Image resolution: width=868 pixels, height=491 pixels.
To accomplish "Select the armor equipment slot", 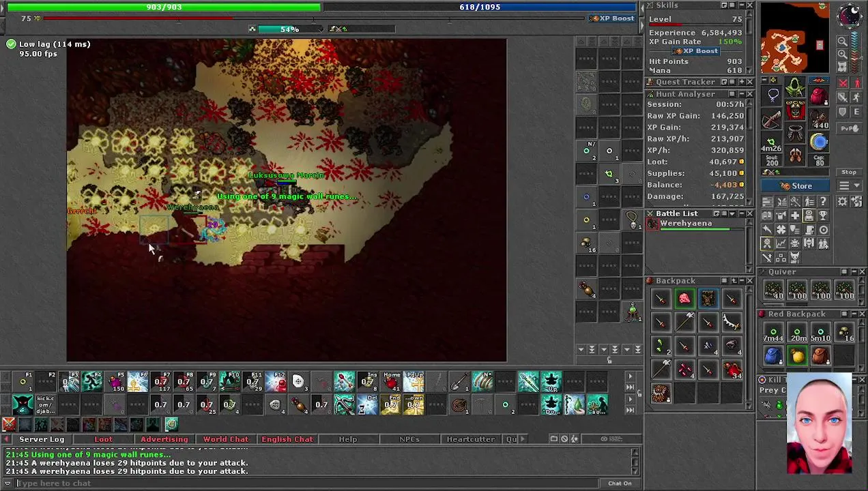I will click(x=796, y=110).
